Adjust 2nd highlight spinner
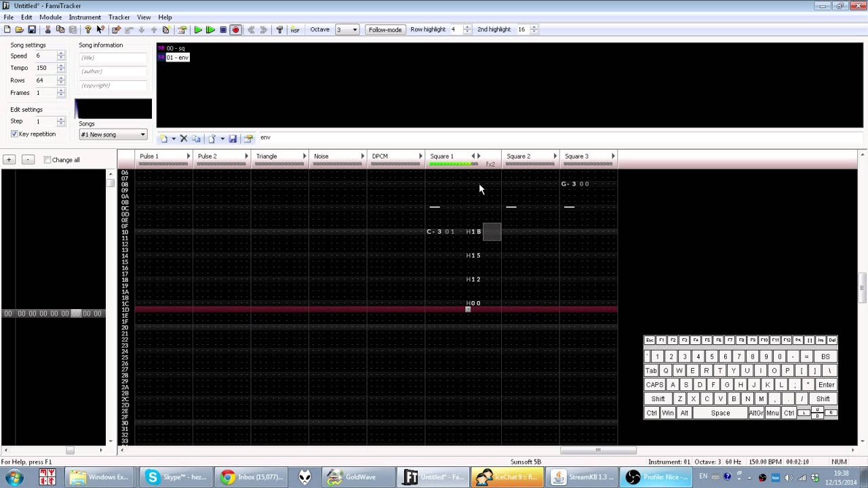The height and width of the screenshot is (488, 868). 534,30
